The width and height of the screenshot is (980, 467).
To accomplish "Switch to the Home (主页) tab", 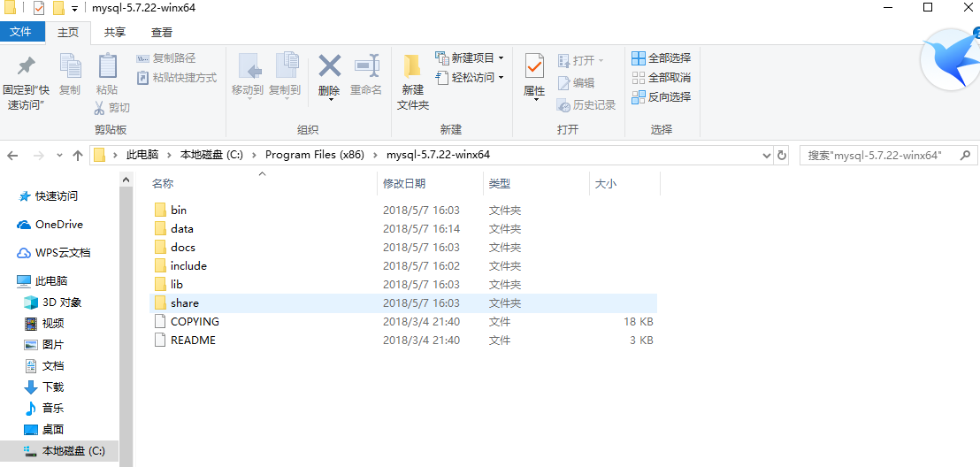I will pyautogui.click(x=68, y=33).
